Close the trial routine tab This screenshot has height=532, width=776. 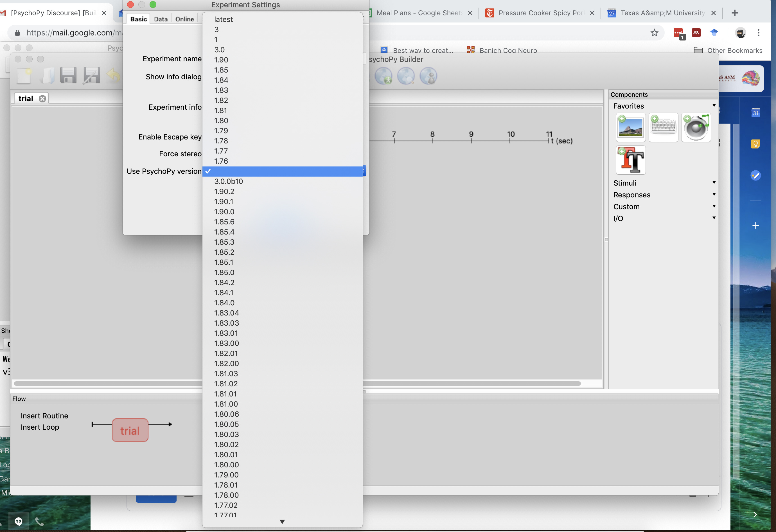[x=42, y=98]
